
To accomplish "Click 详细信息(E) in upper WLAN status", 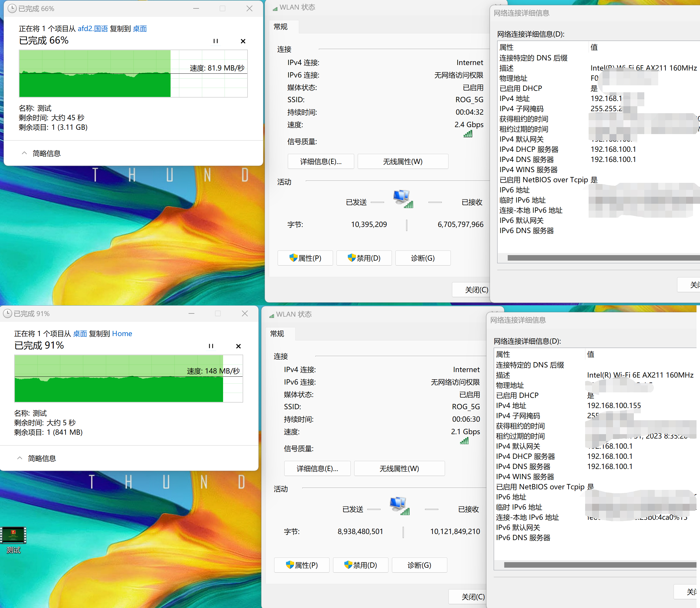I will 321,161.
